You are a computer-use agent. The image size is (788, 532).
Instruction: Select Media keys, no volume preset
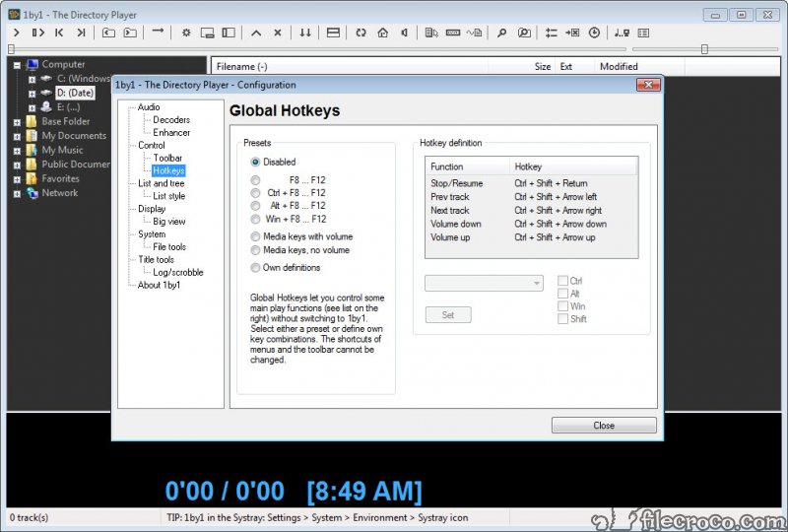point(255,250)
